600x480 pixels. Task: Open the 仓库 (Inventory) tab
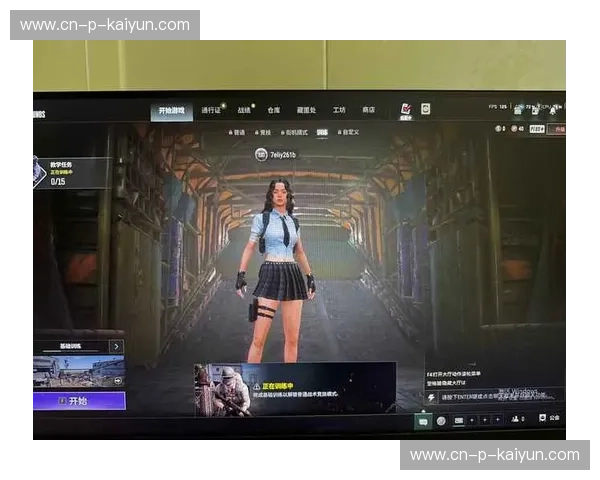click(274, 110)
